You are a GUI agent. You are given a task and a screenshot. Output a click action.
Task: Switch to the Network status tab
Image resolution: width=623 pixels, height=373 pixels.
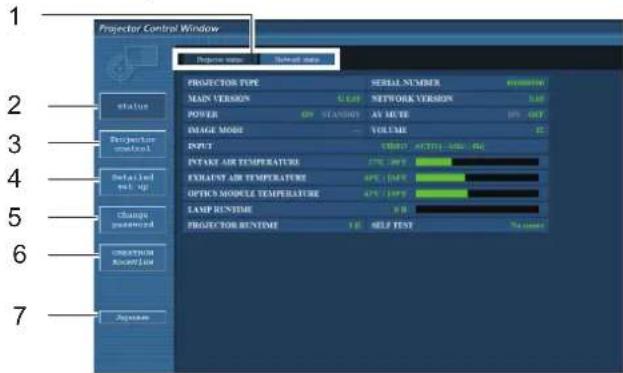coord(297,60)
